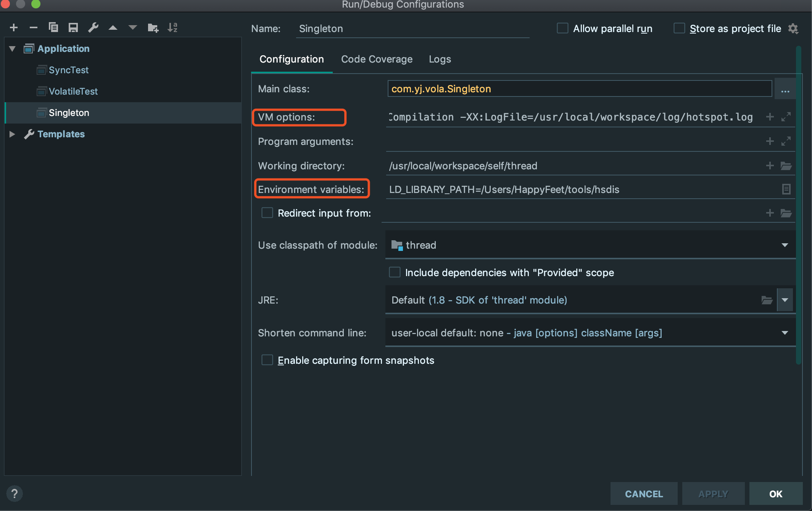Switch to the Logs tab
This screenshot has height=511, width=812.
(x=440, y=58)
